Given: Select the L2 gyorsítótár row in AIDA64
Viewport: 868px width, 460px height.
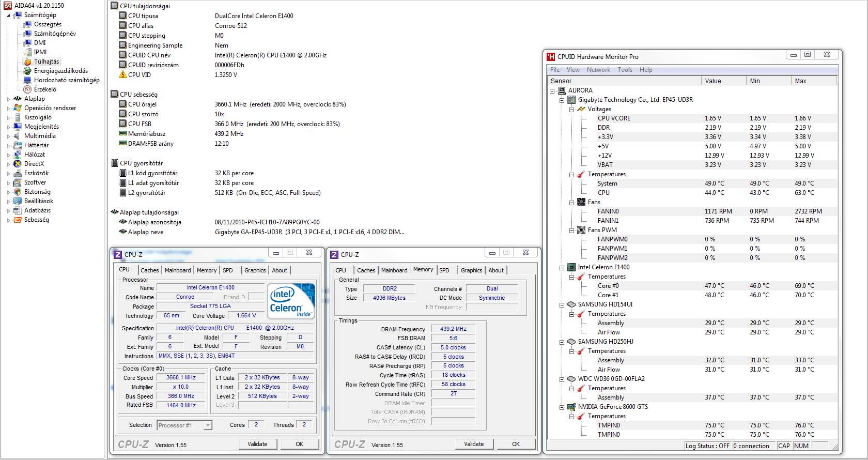Looking at the screenshot, I should click(220, 193).
